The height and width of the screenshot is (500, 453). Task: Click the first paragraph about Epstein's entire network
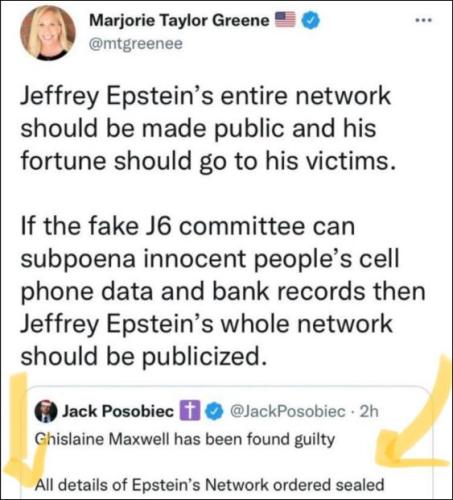[208, 128]
